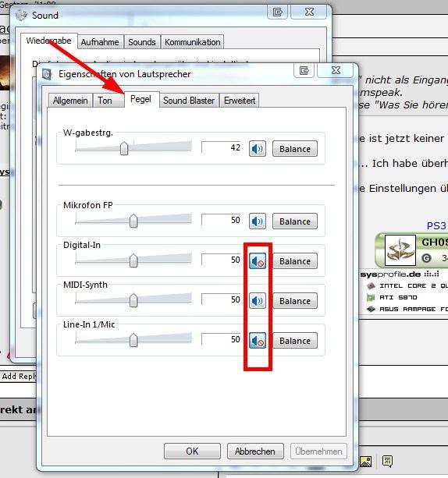Viewport: 448px width, 478px height.
Task: Click the MIDI-Synth value field
Action: (222, 299)
